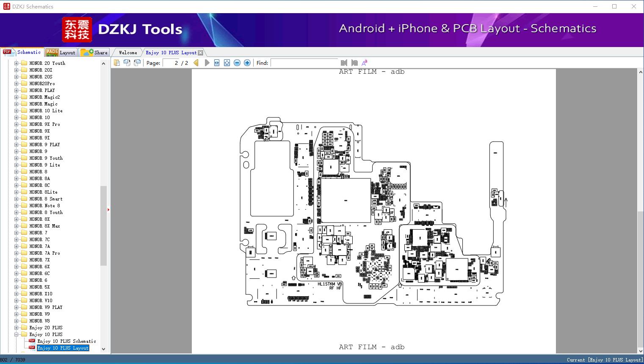This screenshot has width=644, height=364.
Task: Expand the HONOR X10 folder
Action: coord(17,294)
